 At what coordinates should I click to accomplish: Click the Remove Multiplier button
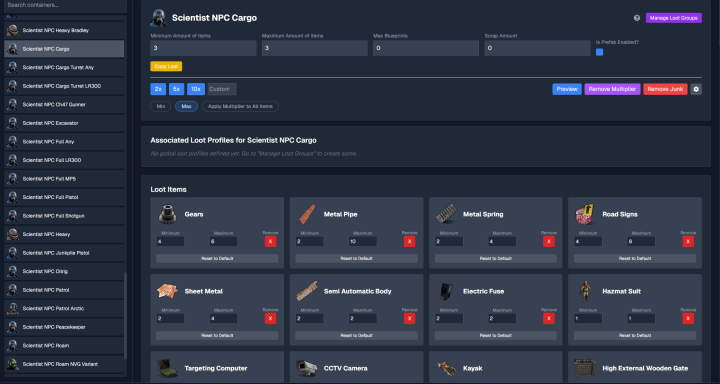pos(612,89)
